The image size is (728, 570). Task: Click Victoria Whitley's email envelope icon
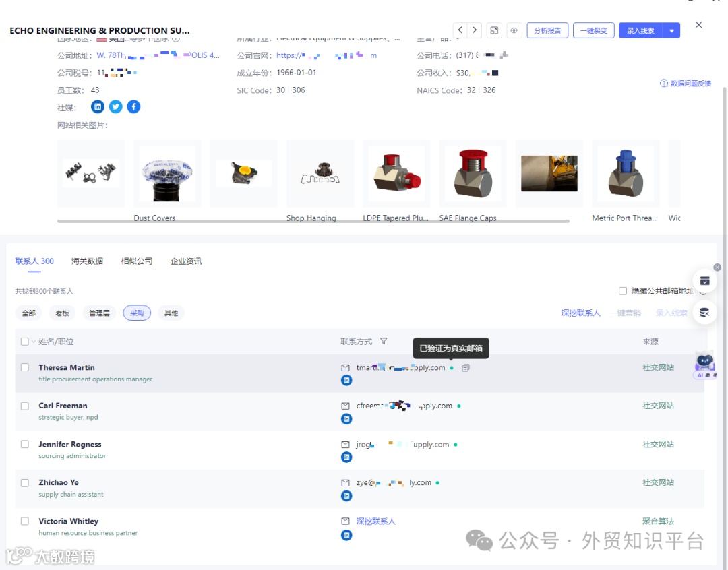pyautogui.click(x=345, y=521)
